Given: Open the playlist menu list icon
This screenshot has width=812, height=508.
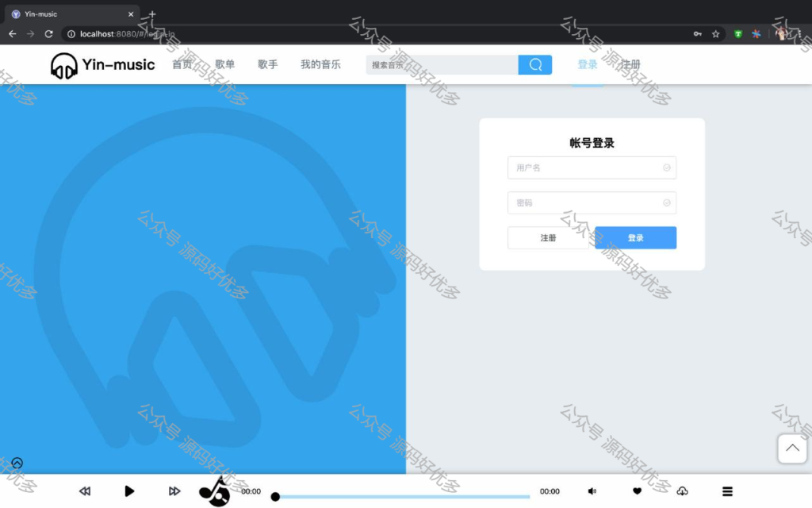Looking at the screenshot, I should click(728, 491).
